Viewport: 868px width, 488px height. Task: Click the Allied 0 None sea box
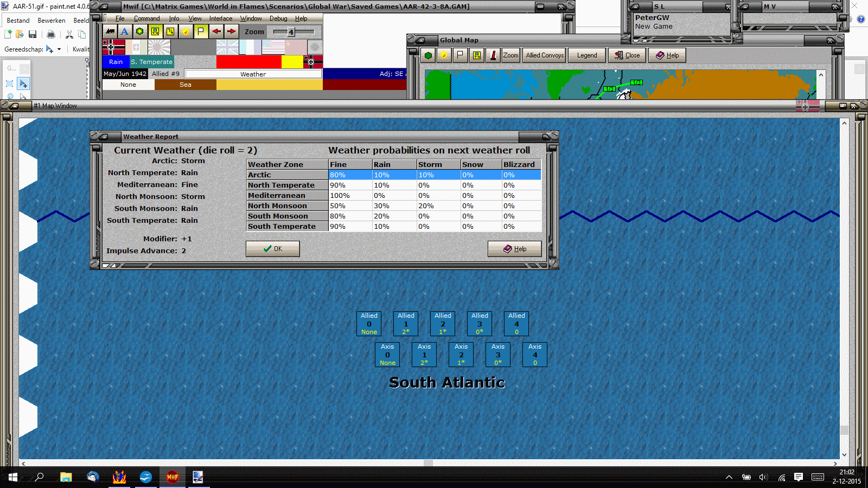coord(369,324)
